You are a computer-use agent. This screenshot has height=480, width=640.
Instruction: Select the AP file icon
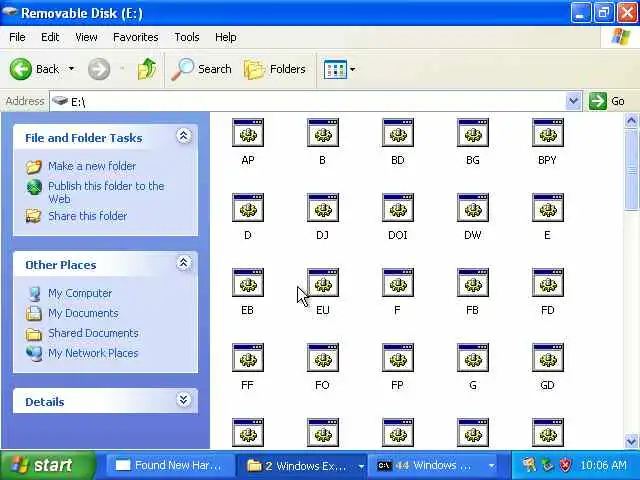248,133
